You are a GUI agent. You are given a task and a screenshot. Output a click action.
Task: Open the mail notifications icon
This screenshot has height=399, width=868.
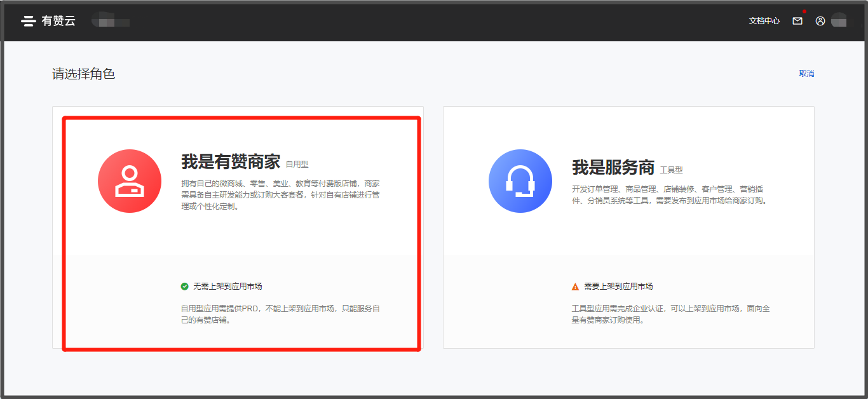coord(797,21)
